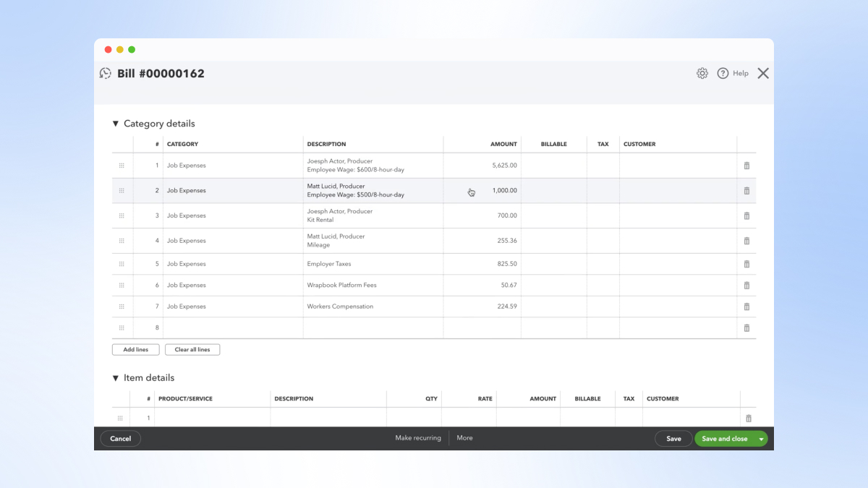Click the drag handle on Wrapbook Platform Fees line
Screen dimensions: 868x488
coord(122,285)
